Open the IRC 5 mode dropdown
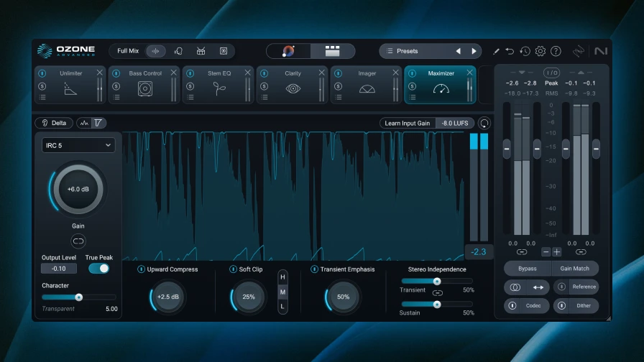Image resolution: width=644 pixels, height=362 pixels. tap(78, 145)
